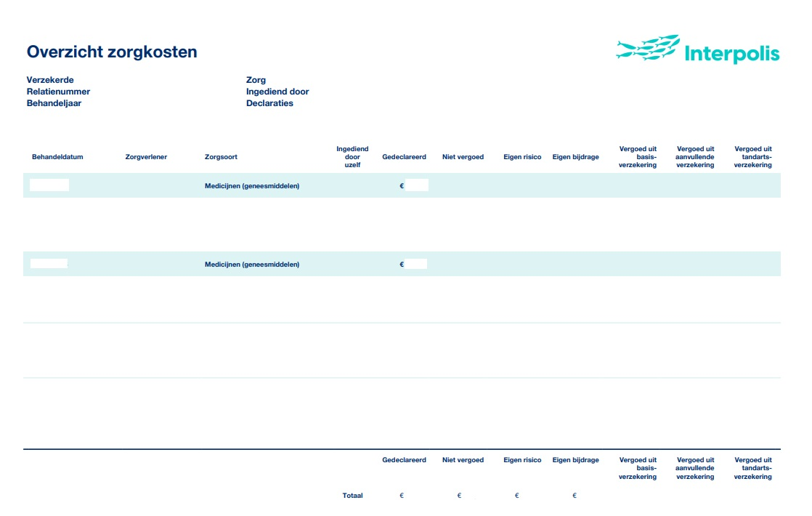
Task: Select the first Medicijnen (geneesmiddelen) row
Action: [252, 186]
